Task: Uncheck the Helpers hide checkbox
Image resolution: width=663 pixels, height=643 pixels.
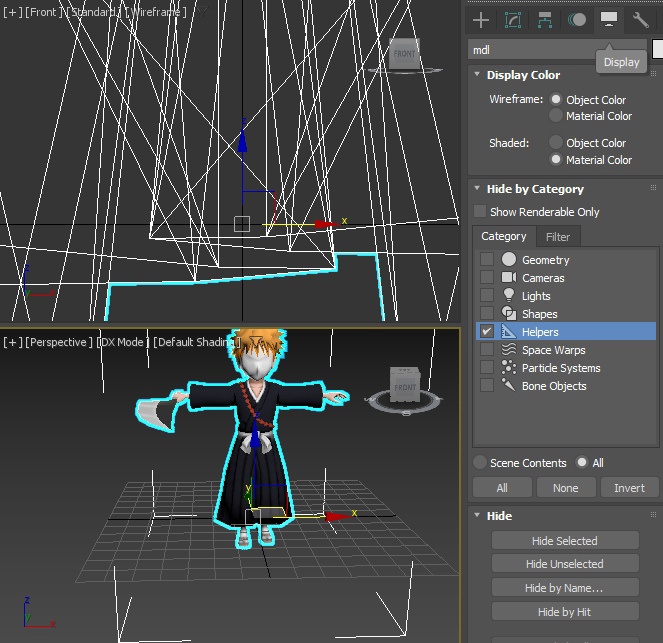Action: click(x=487, y=331)
